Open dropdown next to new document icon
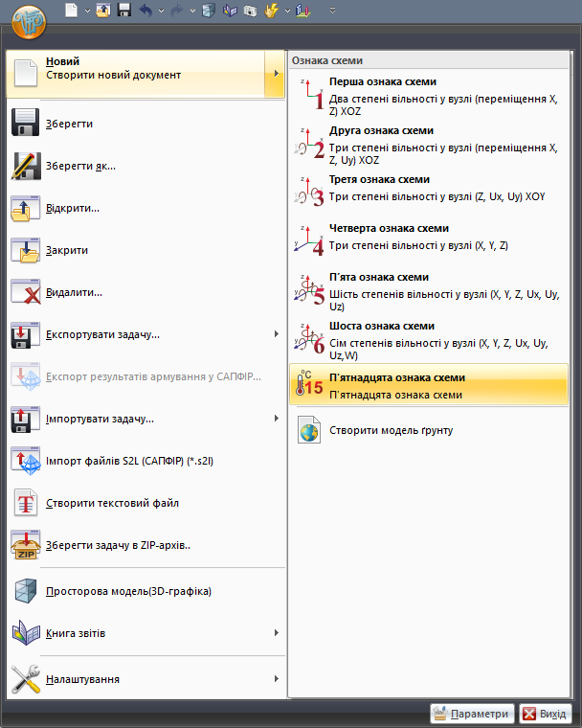The width and height of the screenshot is (582, 728). tap(88, 11)
